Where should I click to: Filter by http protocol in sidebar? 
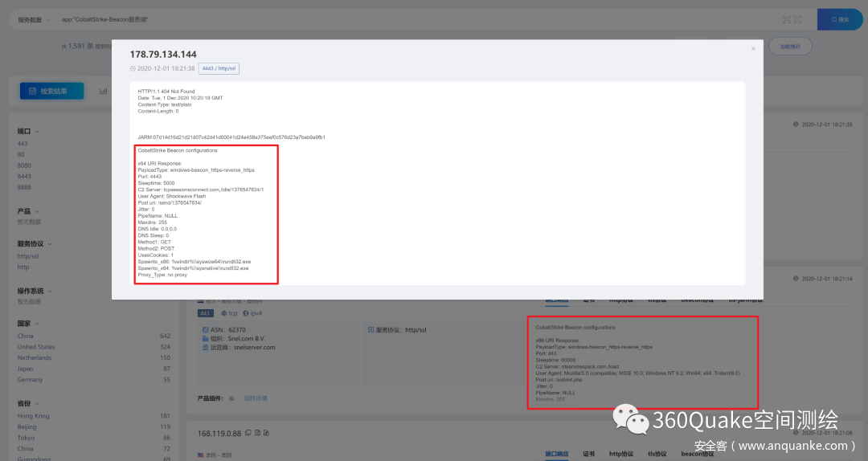[x=23, y=267]
